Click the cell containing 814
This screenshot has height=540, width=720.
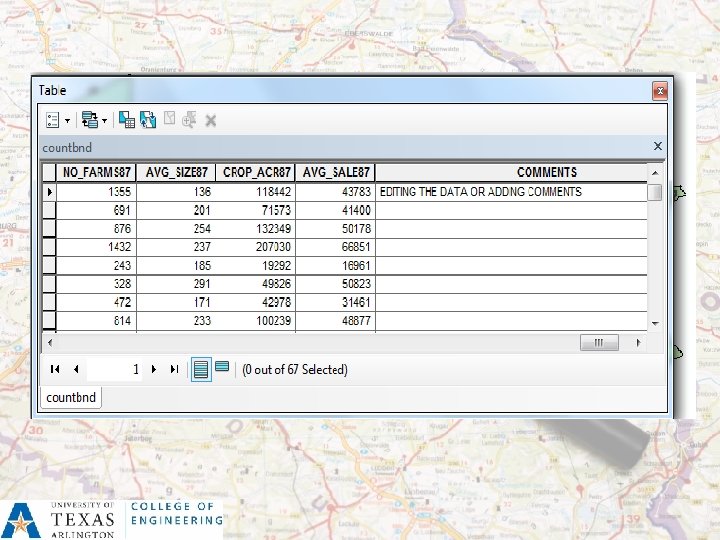(x=96, y=321)
